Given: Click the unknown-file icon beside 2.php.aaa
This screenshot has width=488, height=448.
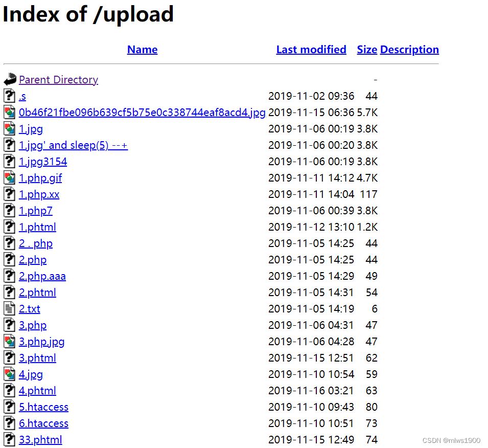Looking at the screenshot, I should (x=9, y=276).
